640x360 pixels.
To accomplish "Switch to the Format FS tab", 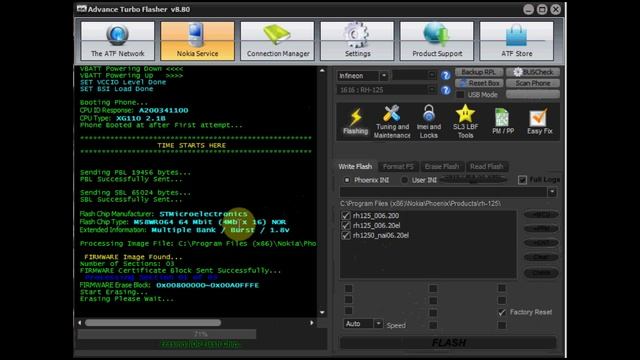I will (398, 167).
